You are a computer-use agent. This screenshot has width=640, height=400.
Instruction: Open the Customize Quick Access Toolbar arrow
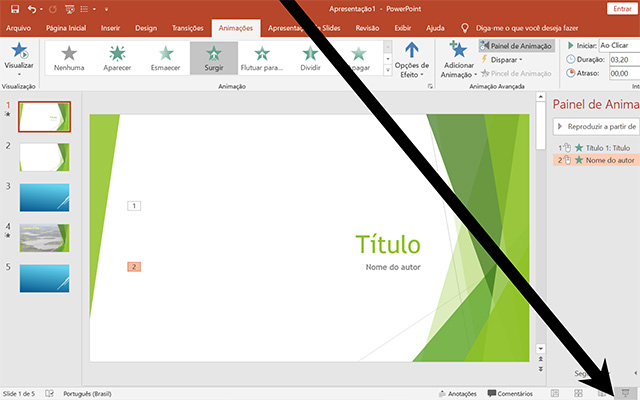tap(106, 9)
